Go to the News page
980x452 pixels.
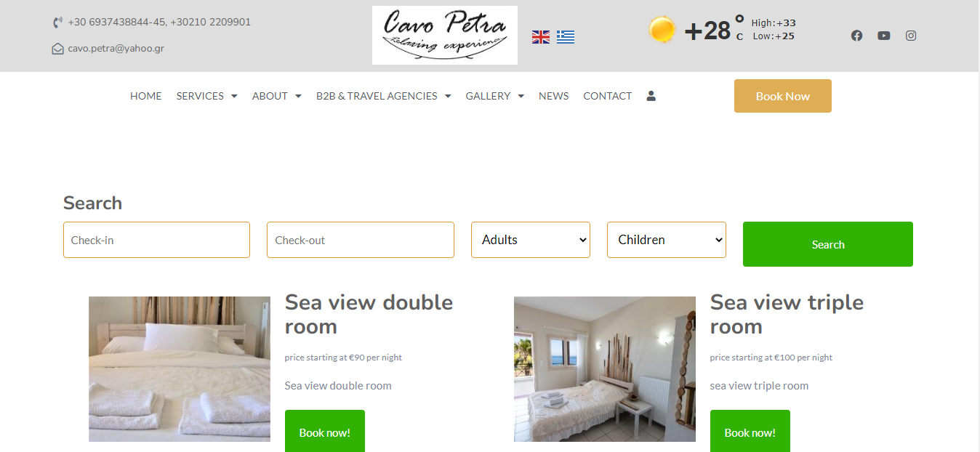tap(554, 96)
